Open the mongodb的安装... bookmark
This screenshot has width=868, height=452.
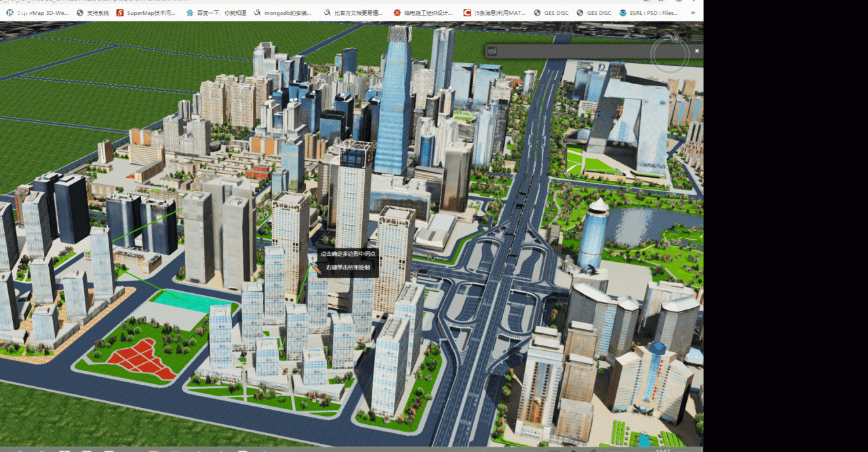click(283, 13)
